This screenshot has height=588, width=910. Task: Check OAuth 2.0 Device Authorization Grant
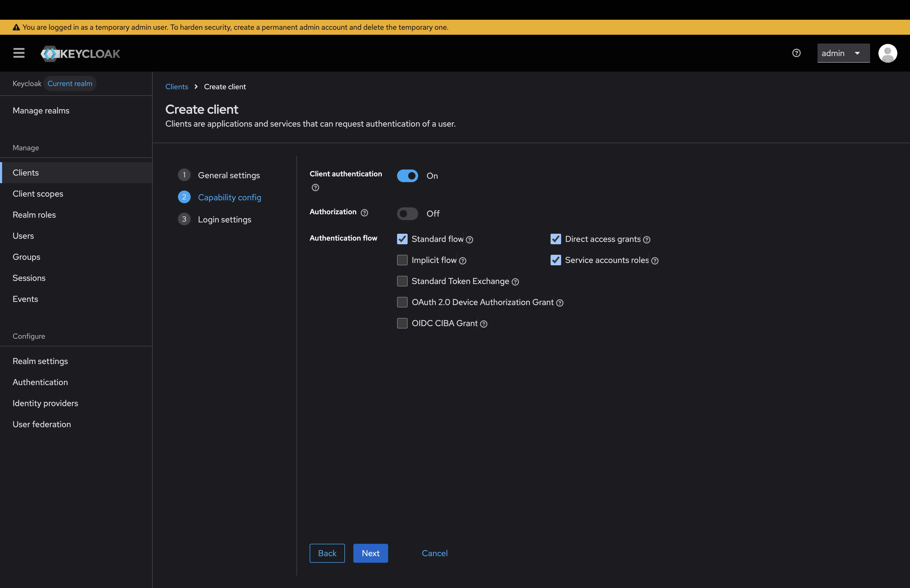pyautogui.click(x=402, y=302)
